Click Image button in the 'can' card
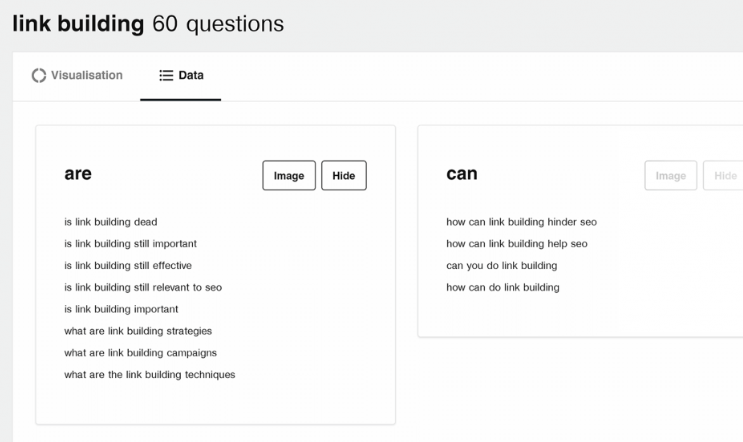The height and width of the screenshot is (442, 743). click(671, 175)
